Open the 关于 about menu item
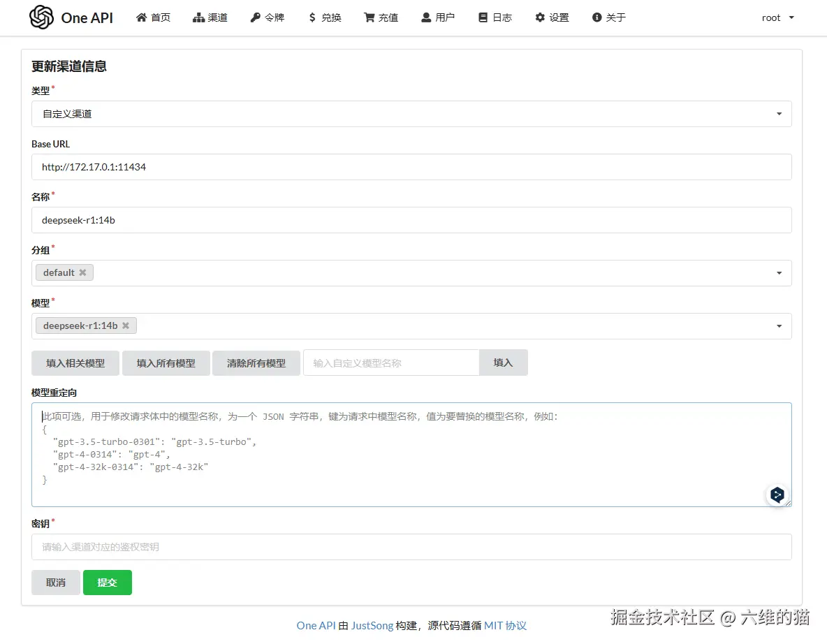The width and height of the screenshot is (827, 644). click(608, 17)
